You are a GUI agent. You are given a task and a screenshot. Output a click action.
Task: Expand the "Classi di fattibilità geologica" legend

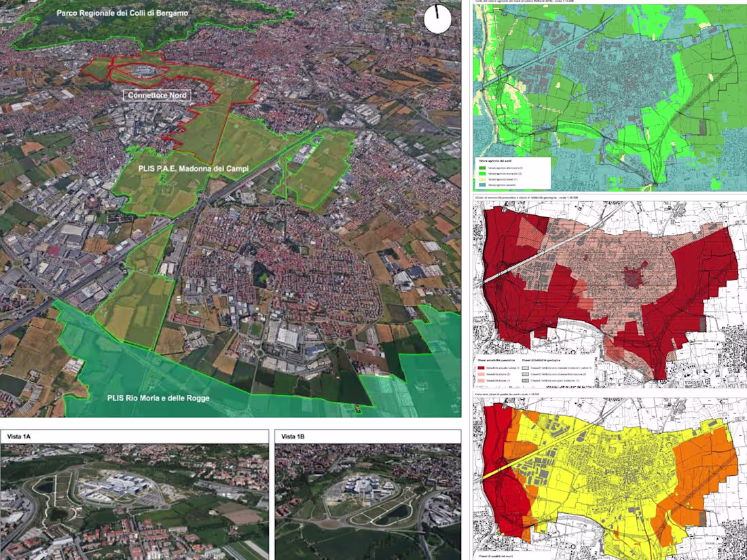pyautogui.click(x=541, y=360)
